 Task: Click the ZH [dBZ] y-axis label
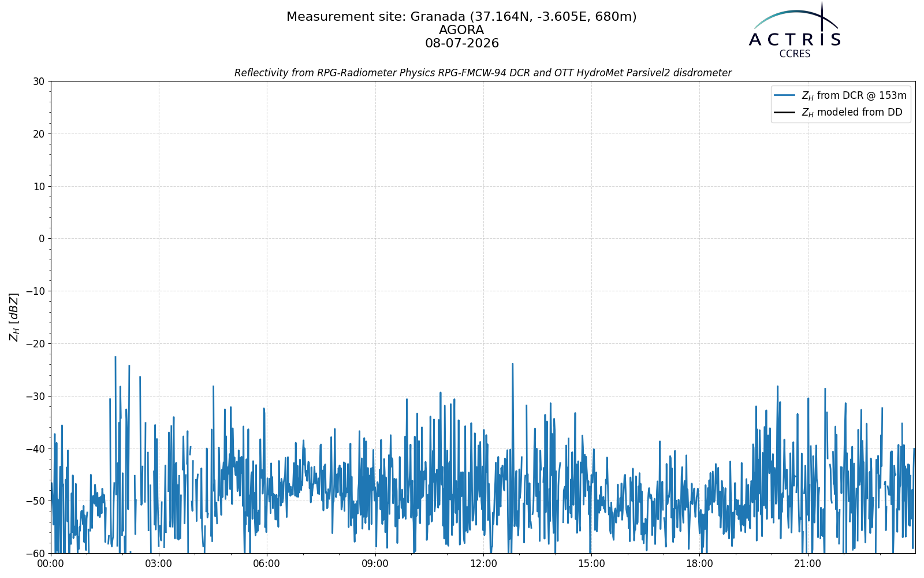14,317
